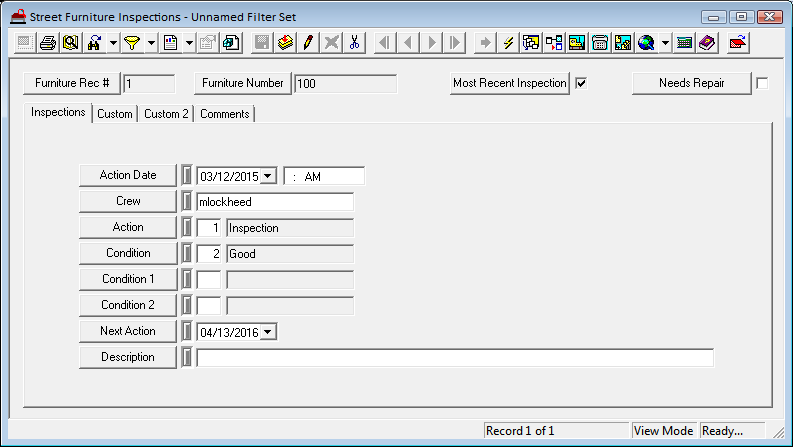793x447 pixels.
Task: Click the yellow lightning bolt icon
Action: tap(508, 43)
